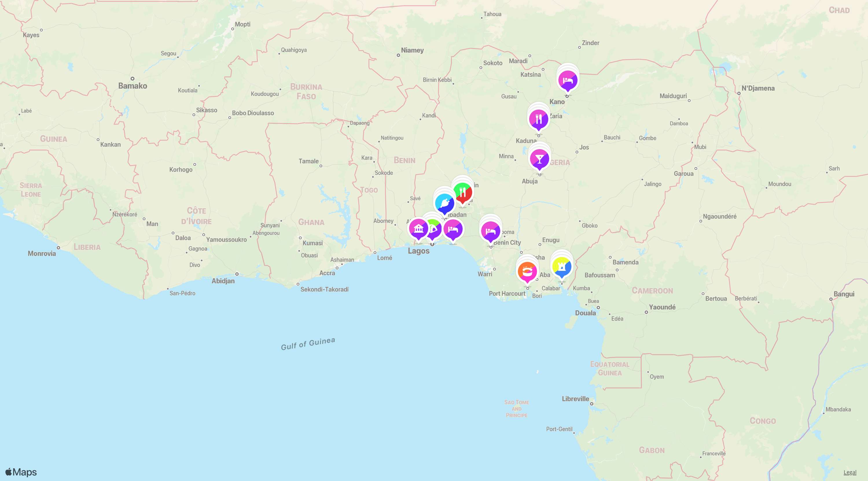Click the Abuja city label
This screenshot has width=868, height=481.
tap(530, 181)
